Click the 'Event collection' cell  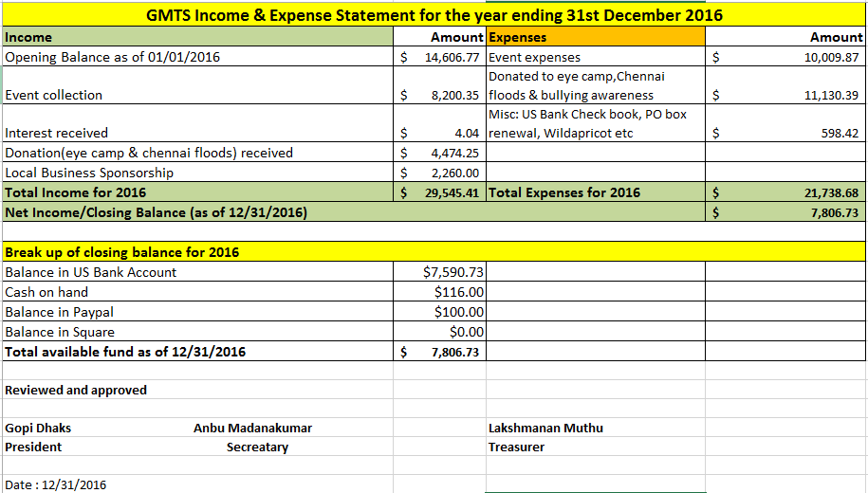click(x=197, y=85)
